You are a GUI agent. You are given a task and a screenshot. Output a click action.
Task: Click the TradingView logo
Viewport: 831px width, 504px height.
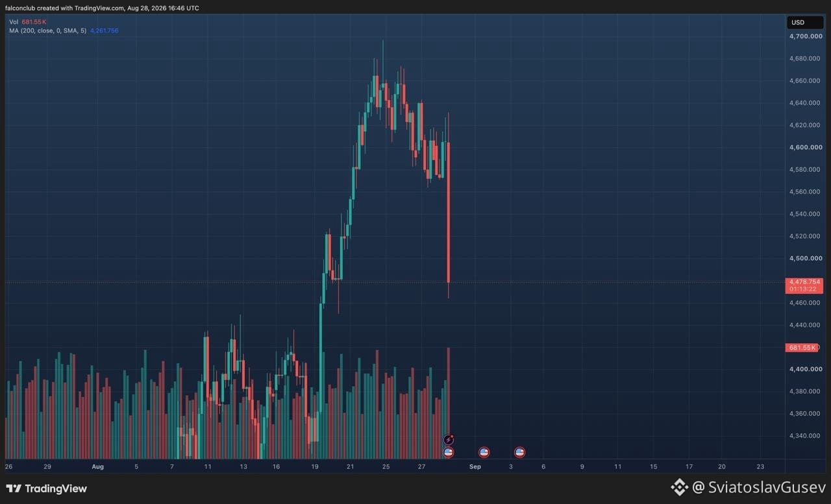(x=46, y=488)
